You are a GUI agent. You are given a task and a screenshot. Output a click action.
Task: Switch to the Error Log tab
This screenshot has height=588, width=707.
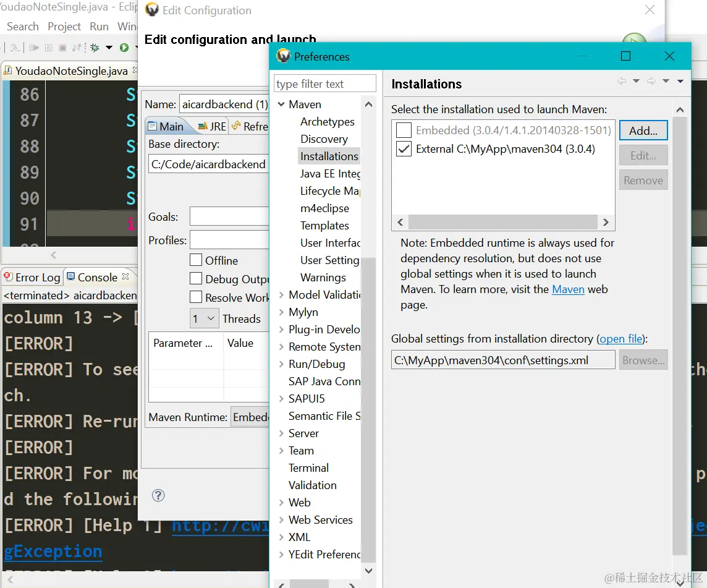click(x=32, y=277)
